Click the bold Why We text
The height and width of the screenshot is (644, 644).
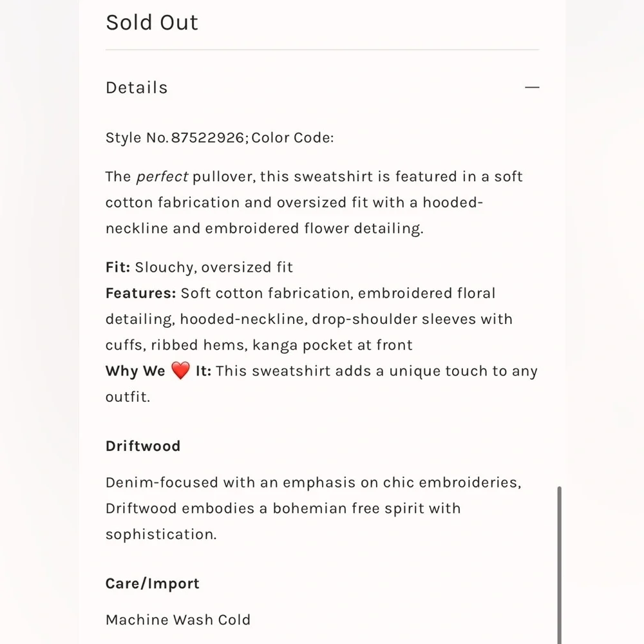135,371
